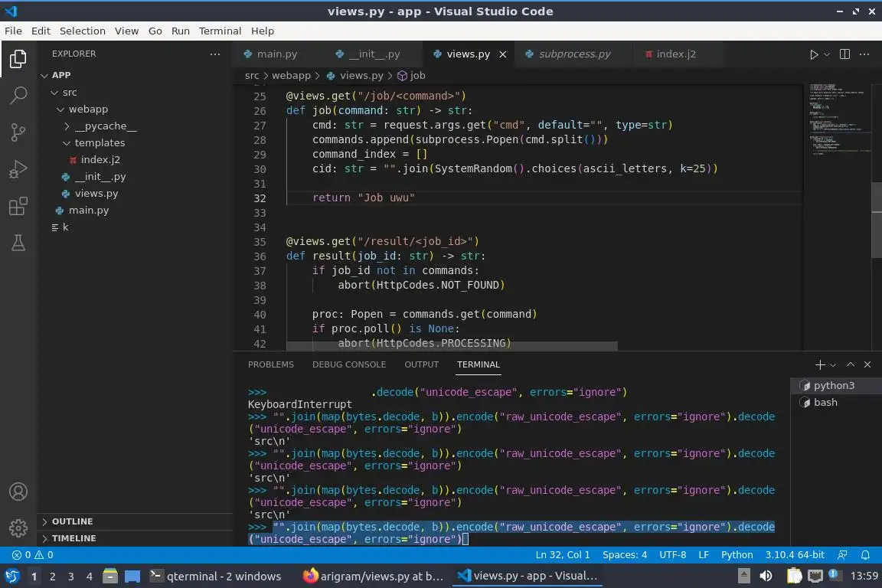Open the Accounts menu icon
The image size is (882, 588).
coord(18,492)
